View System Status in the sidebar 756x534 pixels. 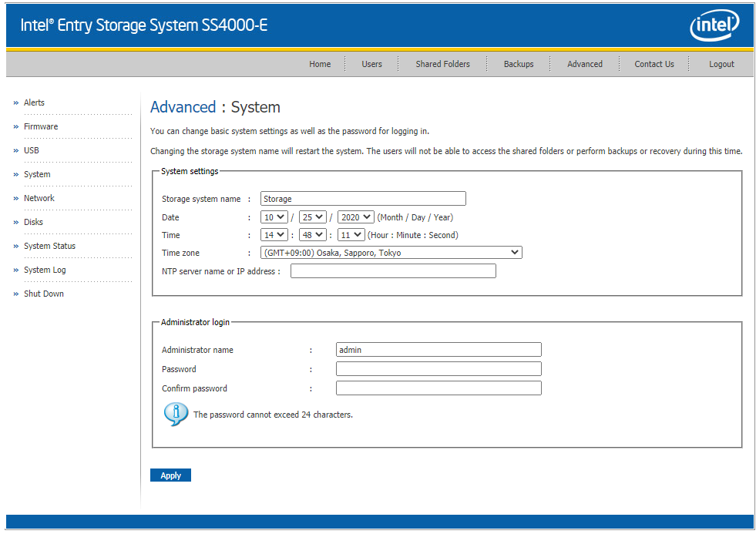tap(49, 246)
